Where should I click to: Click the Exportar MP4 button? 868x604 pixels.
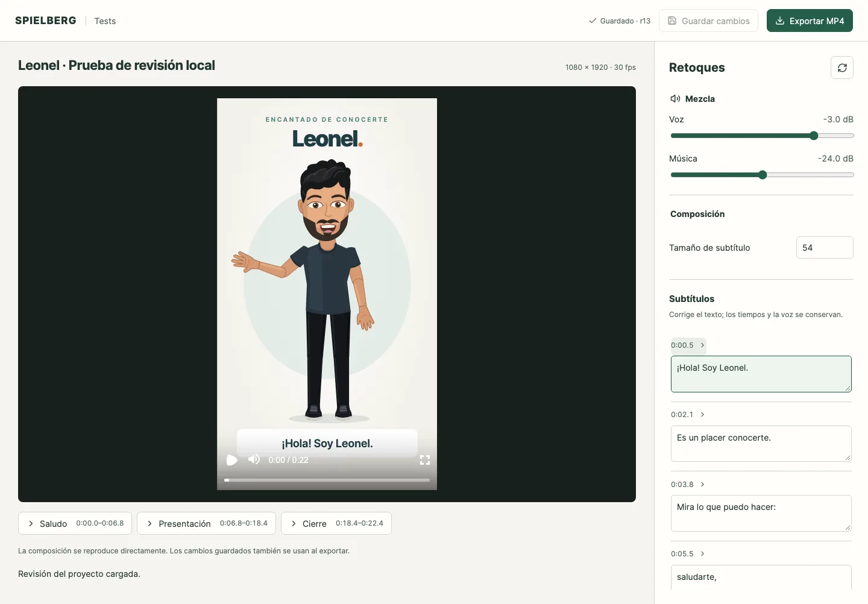pyautogui.click(x=810, y=20)
